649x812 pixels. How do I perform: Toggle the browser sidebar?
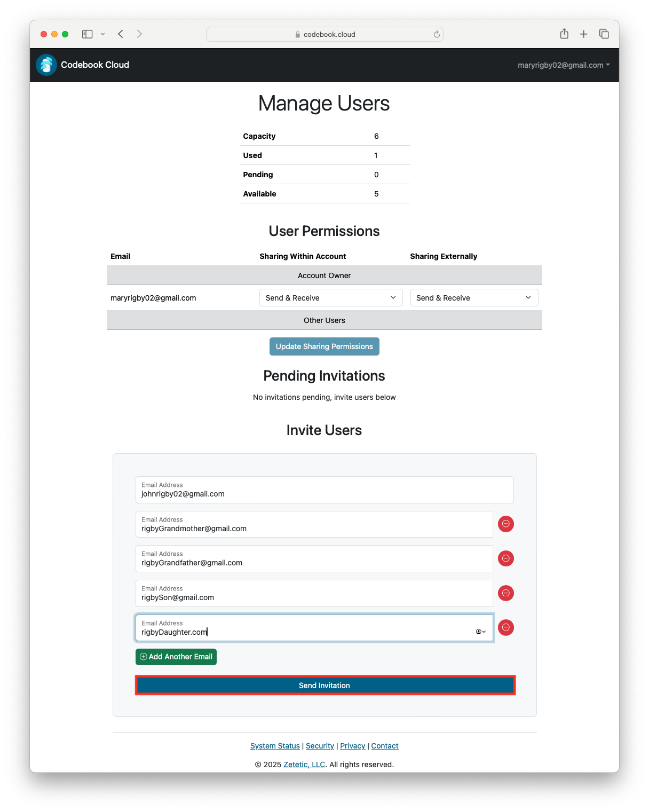coord(87,34)
